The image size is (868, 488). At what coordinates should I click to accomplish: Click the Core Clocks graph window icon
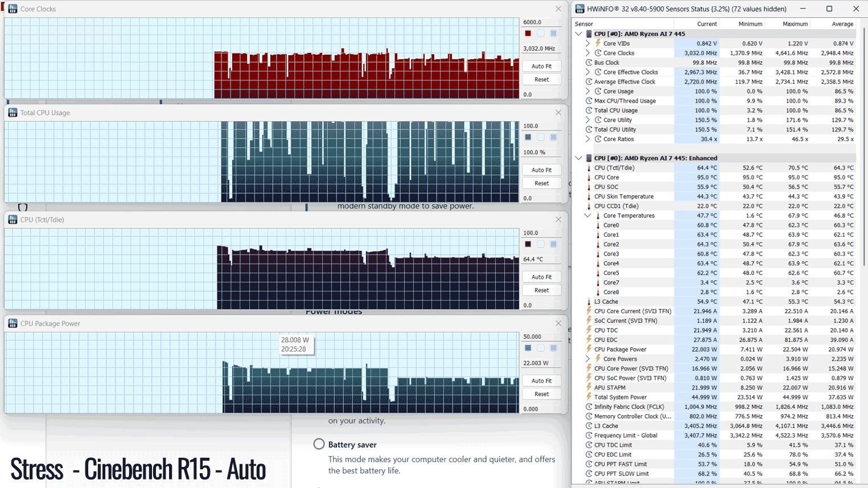coord(13,9)
